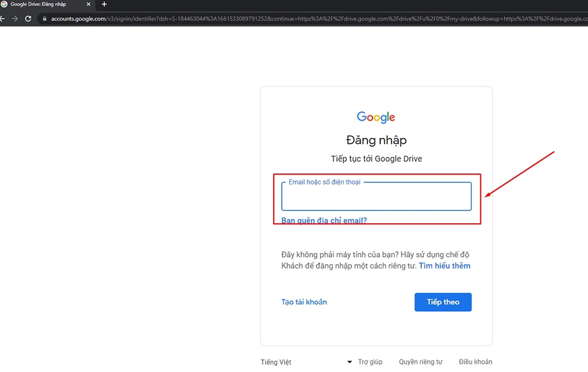588x372 pixels.
Task: Open the Tìm hiểu thêm link
Action: coord(445,266)
